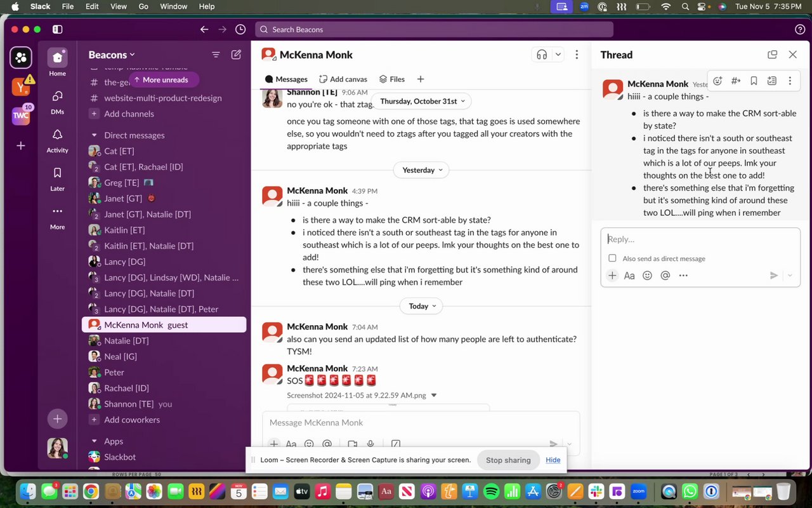This screenshot has height=508, width=812.
Task: Collapse the screenshot attachment triangle
Action: 434,396
